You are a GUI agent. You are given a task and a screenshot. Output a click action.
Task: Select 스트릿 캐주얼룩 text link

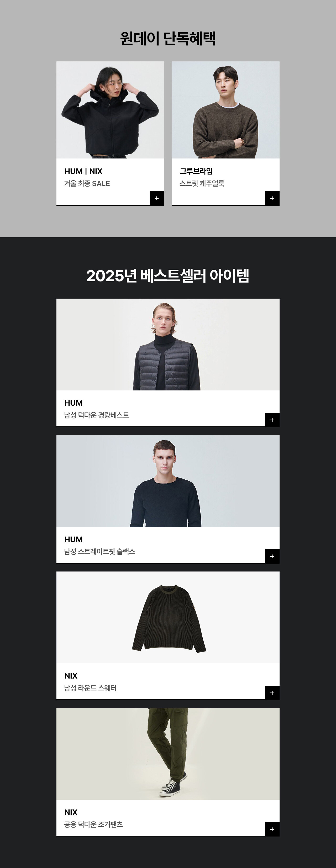(202, 183)
